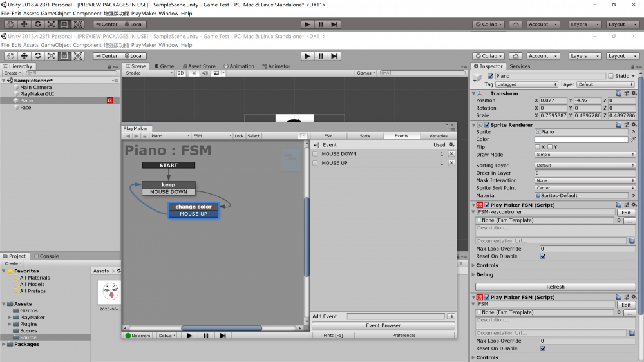Image resolution: width=644 pixels, height=362 pixels.
Task: Click the cloud Services icon in lower toolbar
Action: [515, 56]
